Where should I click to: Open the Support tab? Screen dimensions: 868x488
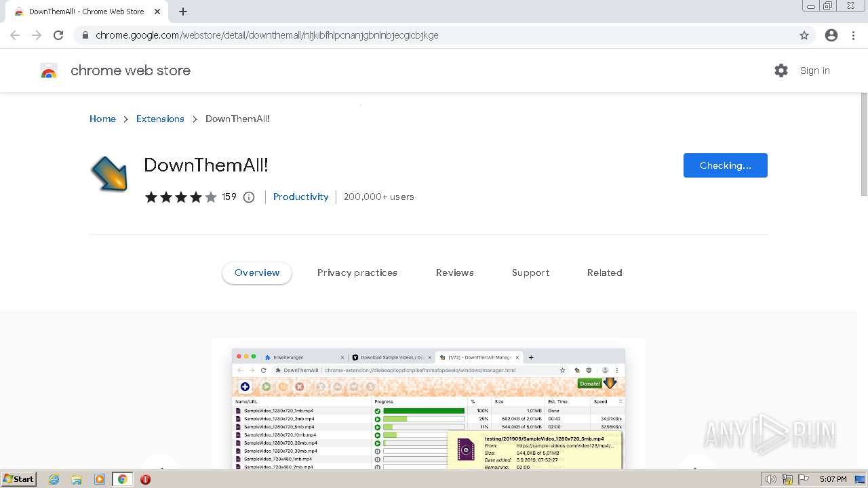(531, 272)
